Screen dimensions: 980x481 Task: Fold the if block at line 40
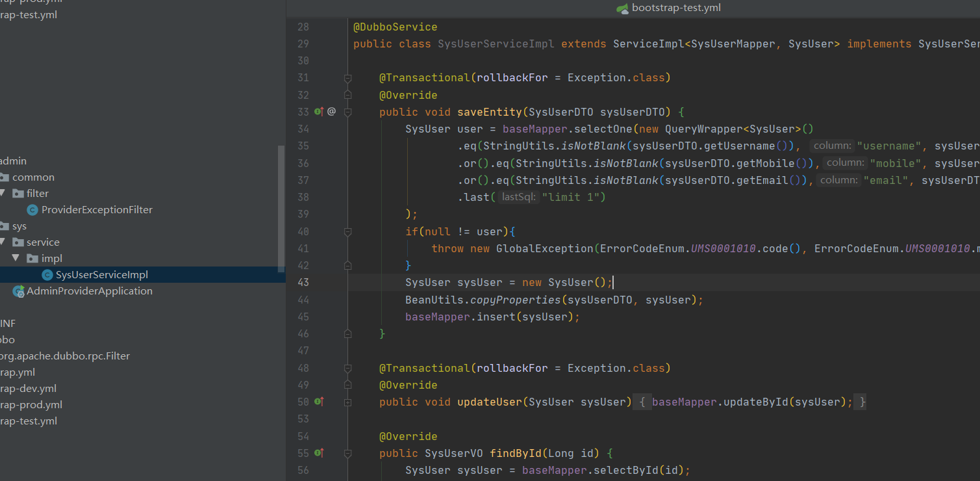(x=347, y=231)
